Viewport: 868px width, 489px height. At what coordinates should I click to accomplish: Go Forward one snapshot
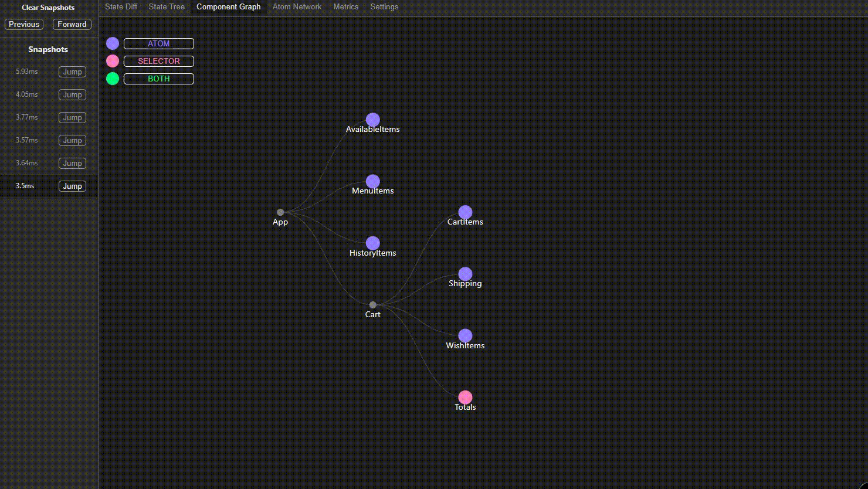click(x=72, y=24)
